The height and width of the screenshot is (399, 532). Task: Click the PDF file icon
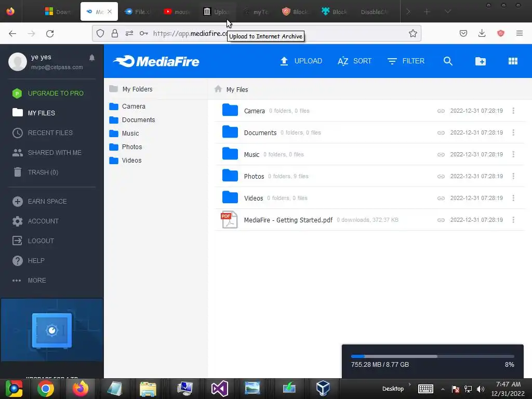(229, 220)
